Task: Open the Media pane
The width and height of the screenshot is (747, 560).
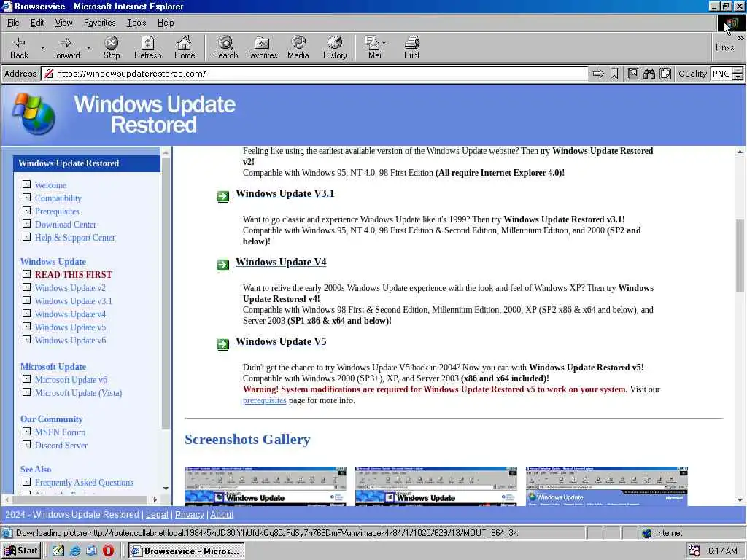Action: click(298, 47)
